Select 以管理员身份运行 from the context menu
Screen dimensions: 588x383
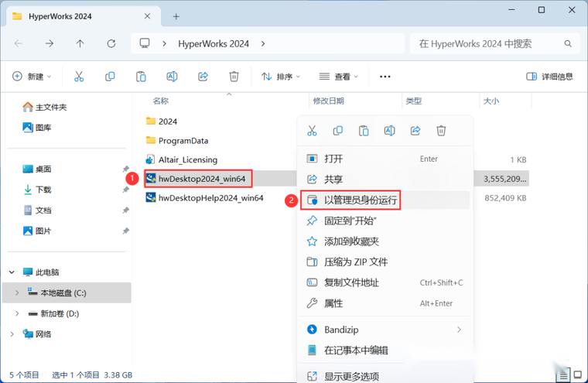[361, 200]
